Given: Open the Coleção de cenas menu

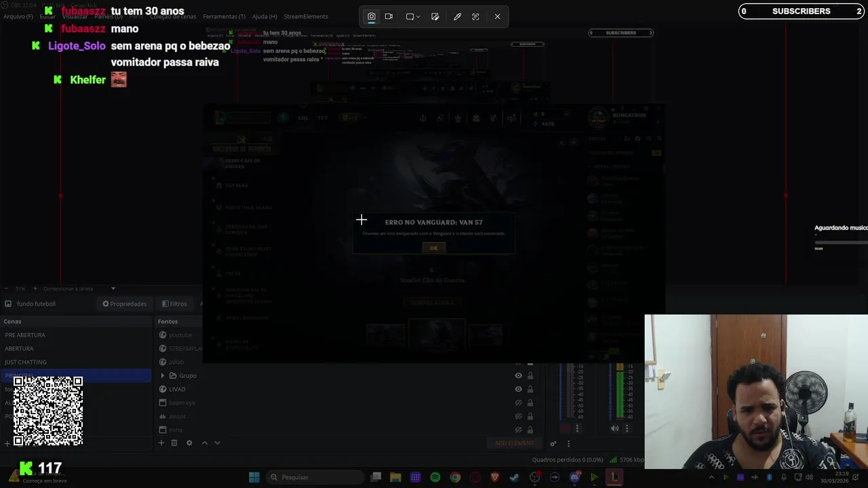Looking at the screenshot, I should click(x=173, y=16).
